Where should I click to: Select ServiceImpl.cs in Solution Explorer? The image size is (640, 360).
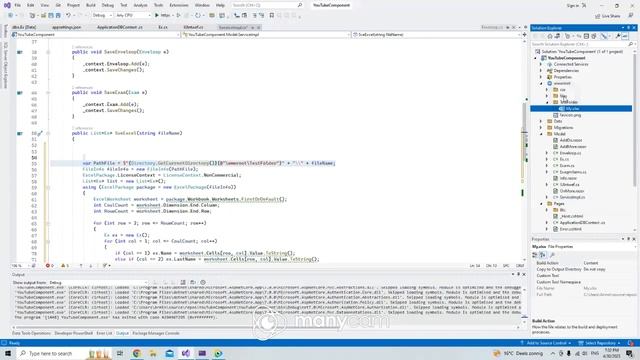tap(572, 197)
